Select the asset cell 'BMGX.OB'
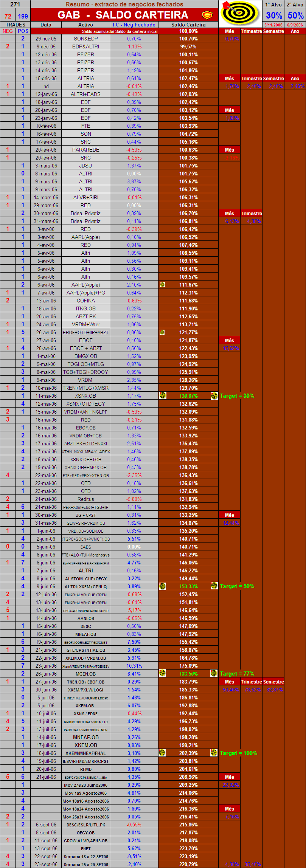306x868 pixels. (x=85, y=356)
